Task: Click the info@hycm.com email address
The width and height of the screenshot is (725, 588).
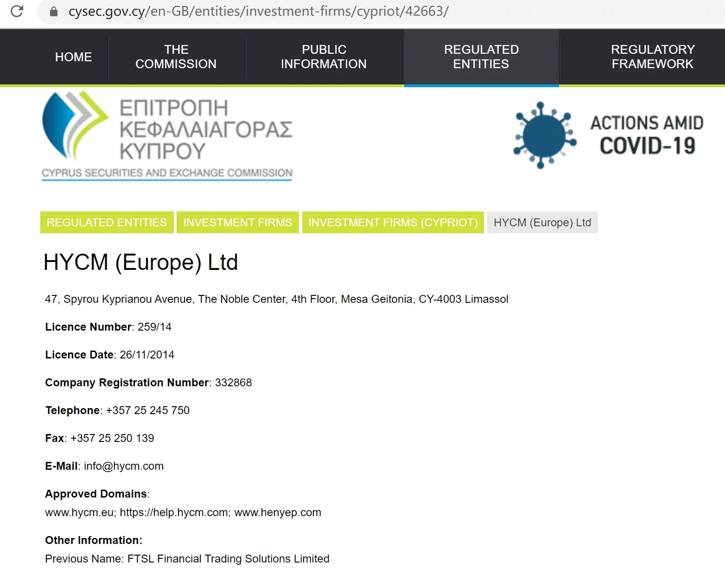Action: tap(124, 466)
